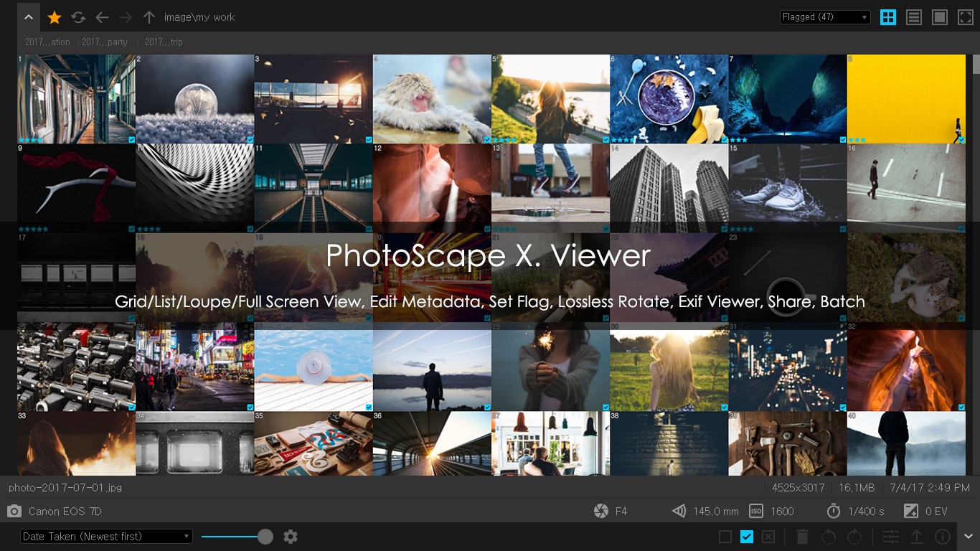
Task: Clear flag with the empty square
Action: [725, 536]
